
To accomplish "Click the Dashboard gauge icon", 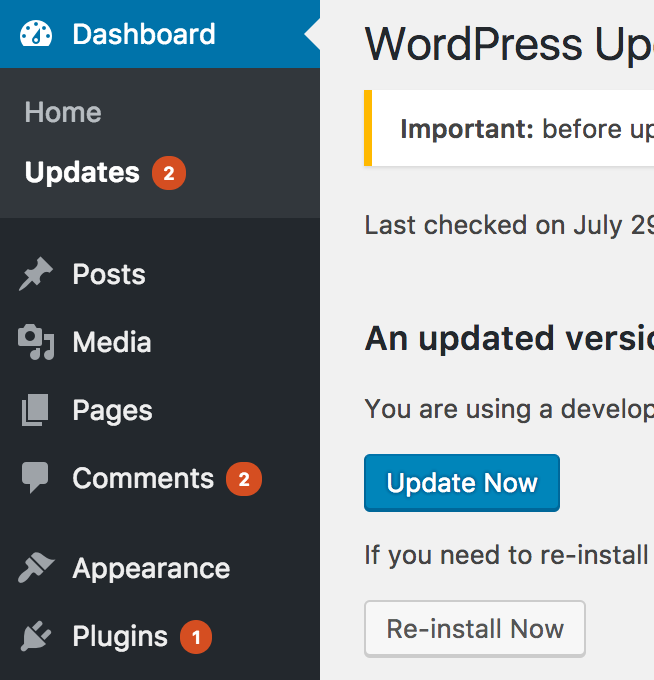I will [x=36, y=34].
